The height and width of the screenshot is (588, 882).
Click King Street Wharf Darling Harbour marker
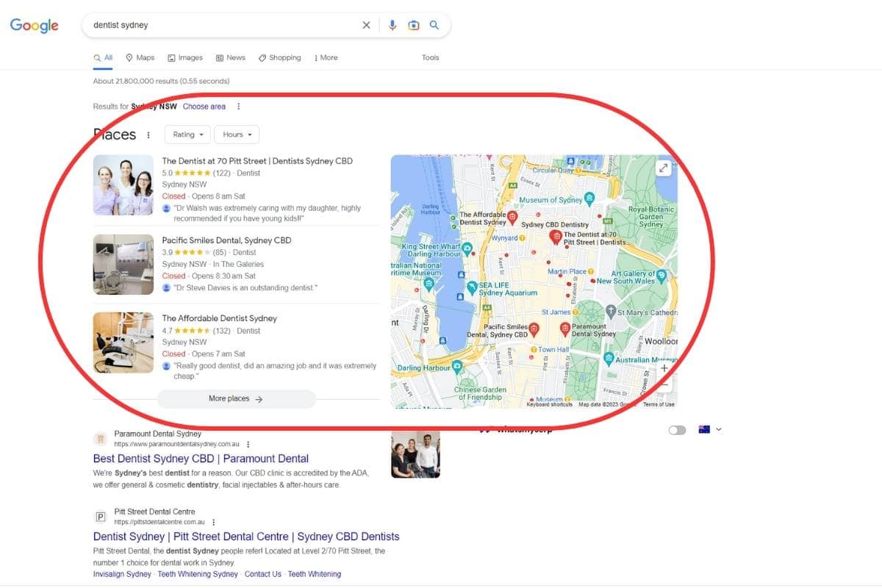pyautogui.click(x=466, y=248)
